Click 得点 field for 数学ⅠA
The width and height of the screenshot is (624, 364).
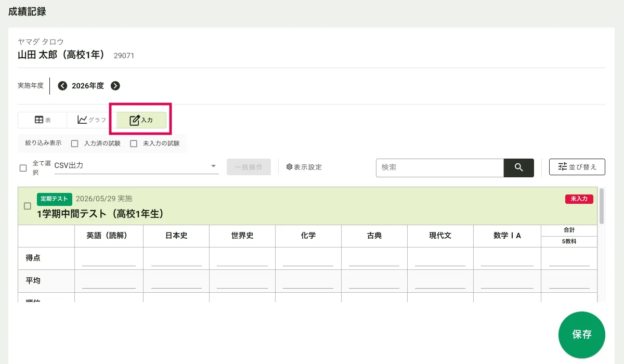[507, 258]
